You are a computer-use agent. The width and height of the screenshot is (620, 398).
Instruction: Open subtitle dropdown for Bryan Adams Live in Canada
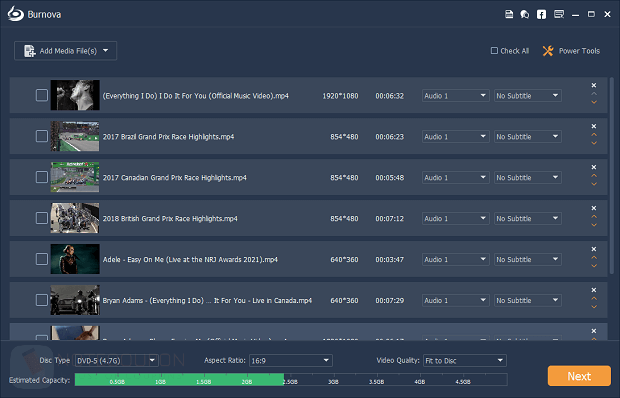point(527,300)
